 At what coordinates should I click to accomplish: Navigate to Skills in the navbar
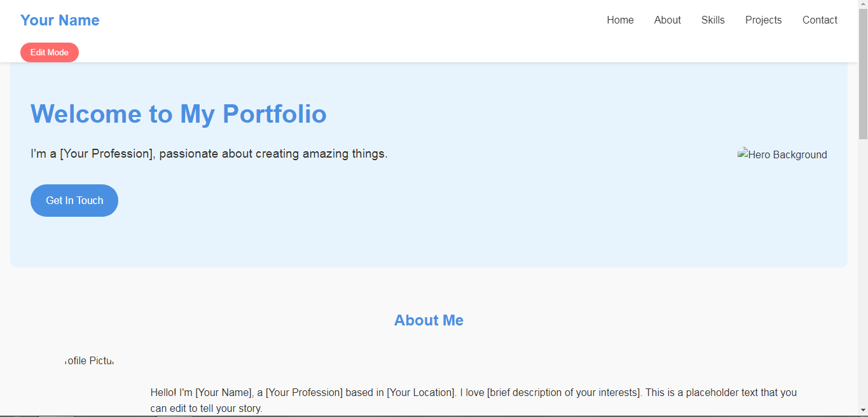[713, 20]
